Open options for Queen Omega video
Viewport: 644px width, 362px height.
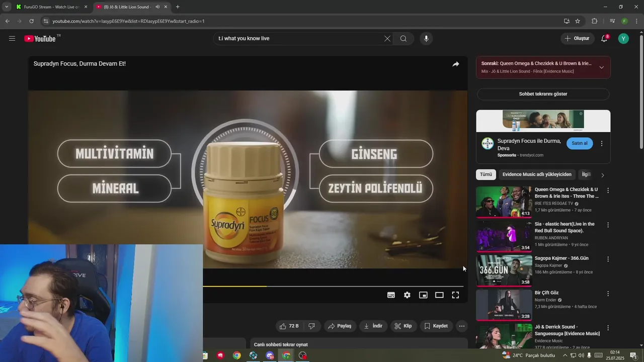[608, 191]
